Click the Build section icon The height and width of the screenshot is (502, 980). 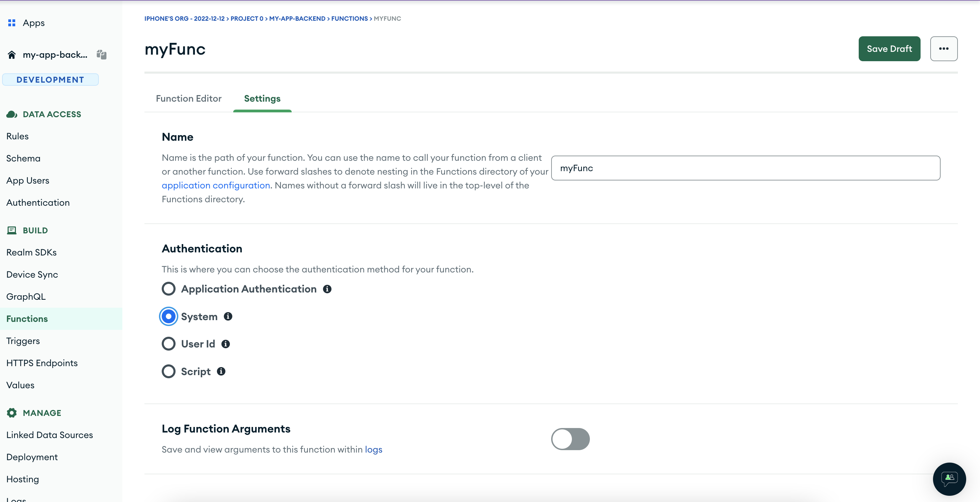(12, 230)
